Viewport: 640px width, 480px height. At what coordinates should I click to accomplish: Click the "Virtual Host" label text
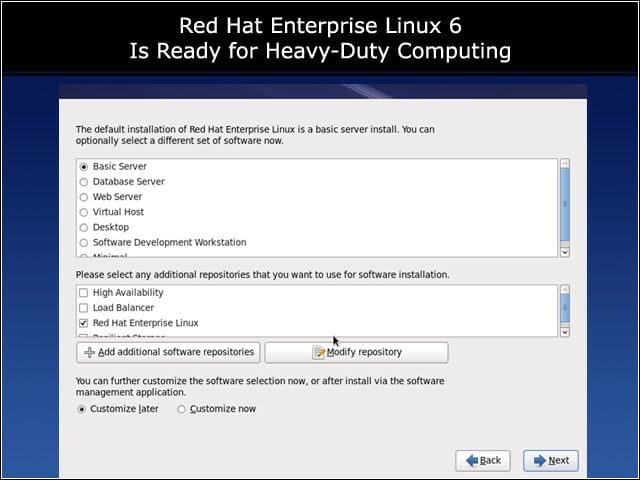pos(118,212)
